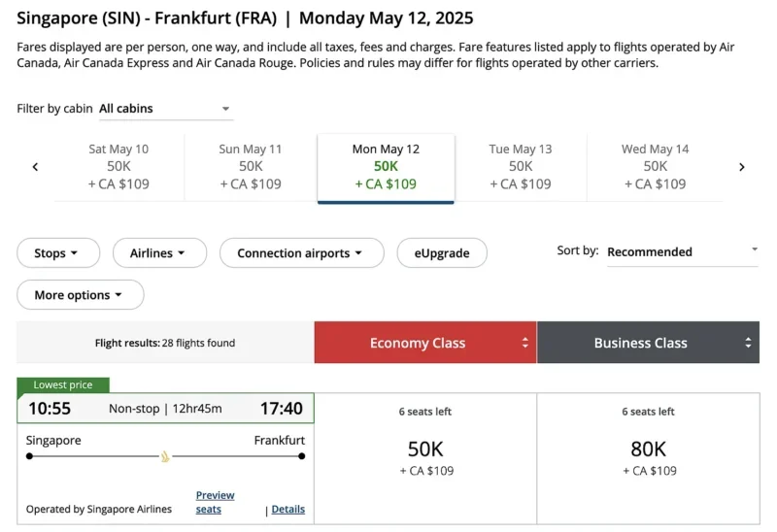Open Preview seats link

[x=215, y=502]
